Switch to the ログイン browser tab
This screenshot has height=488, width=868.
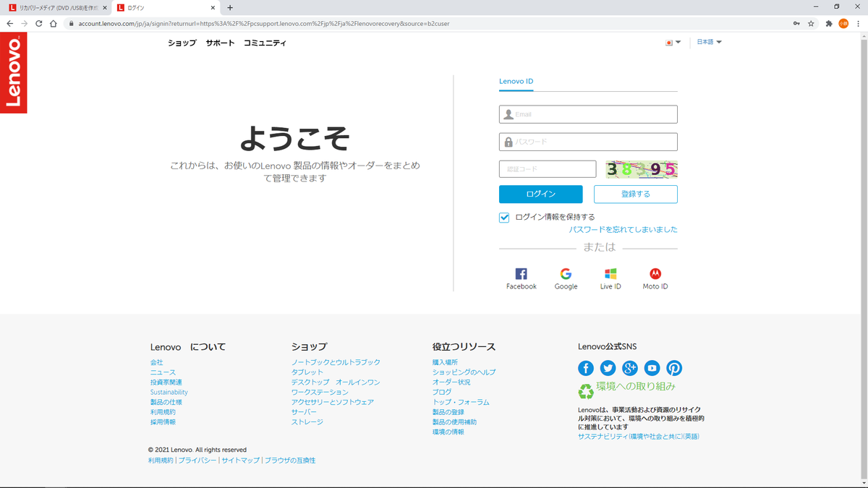166,7
